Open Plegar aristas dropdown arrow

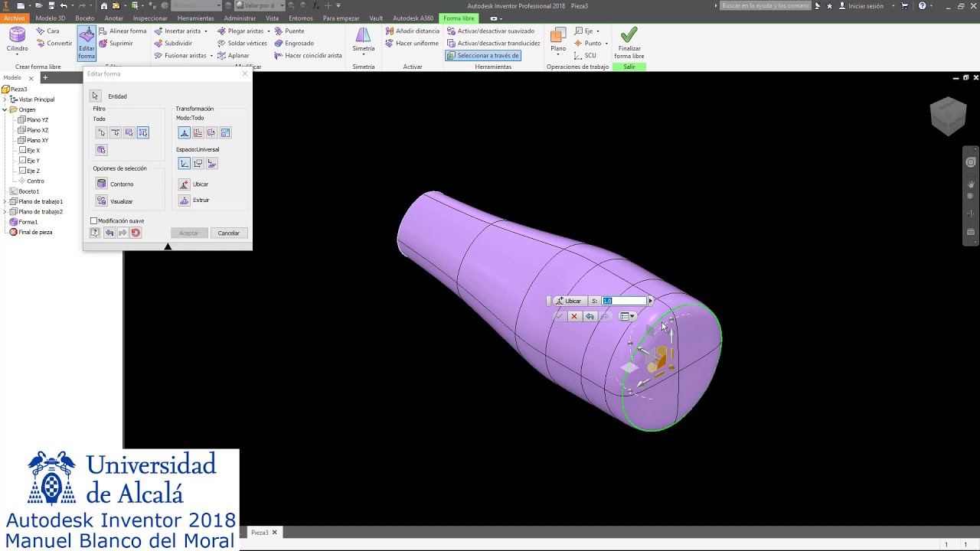tap(269, 31)
